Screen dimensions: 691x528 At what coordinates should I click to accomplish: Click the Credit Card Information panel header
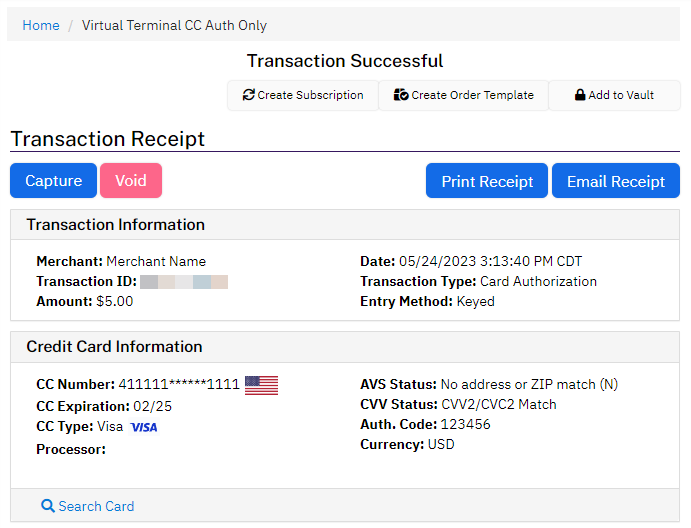click(345, 347)
